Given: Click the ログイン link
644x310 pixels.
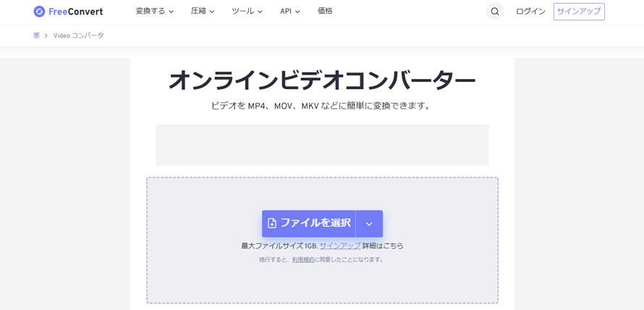Looking at the screenshot, I should 530,12.
